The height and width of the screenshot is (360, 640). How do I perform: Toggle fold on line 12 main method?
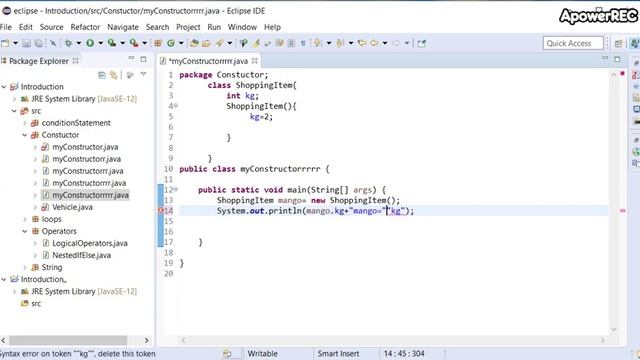pyautogui.click(x=176, y=189)
